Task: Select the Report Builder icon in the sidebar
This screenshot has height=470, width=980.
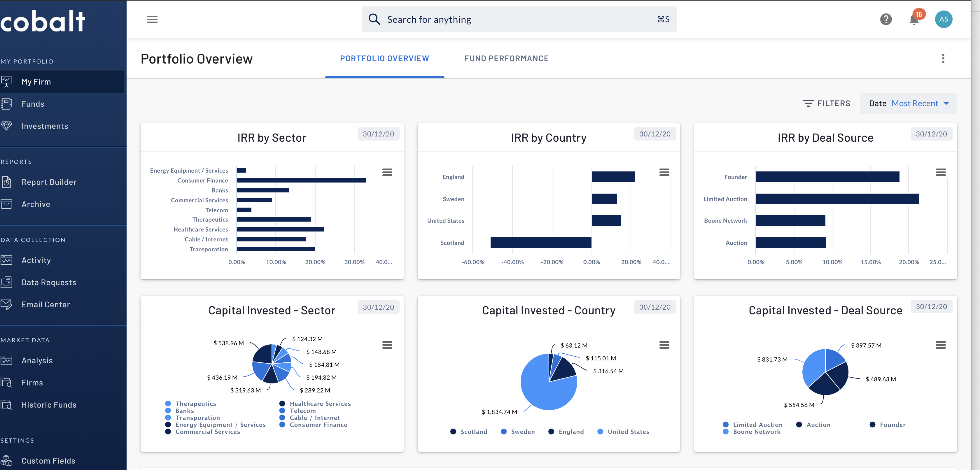Action: point(7,182)
